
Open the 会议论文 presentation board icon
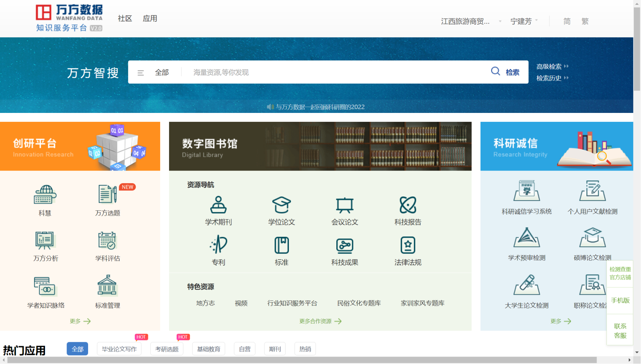(345, 205)
